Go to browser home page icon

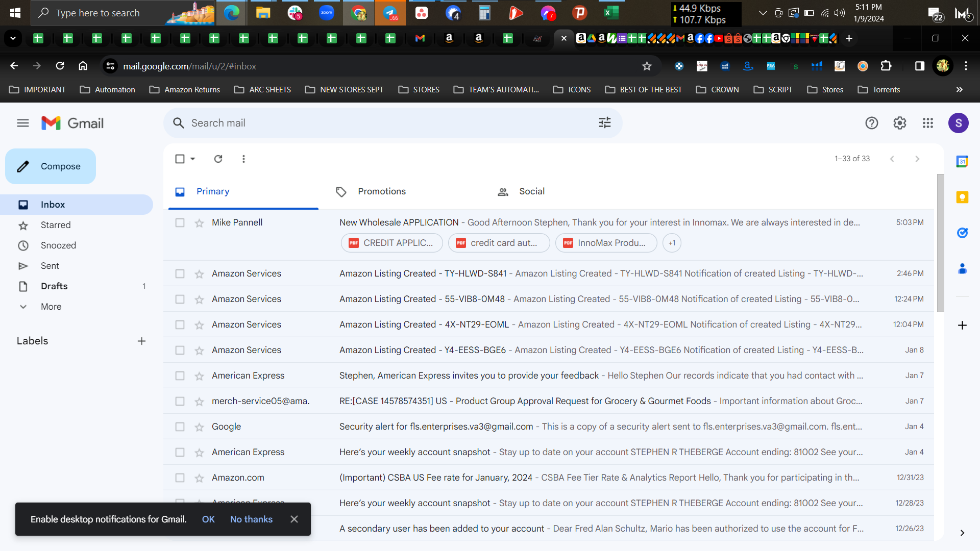83,66
